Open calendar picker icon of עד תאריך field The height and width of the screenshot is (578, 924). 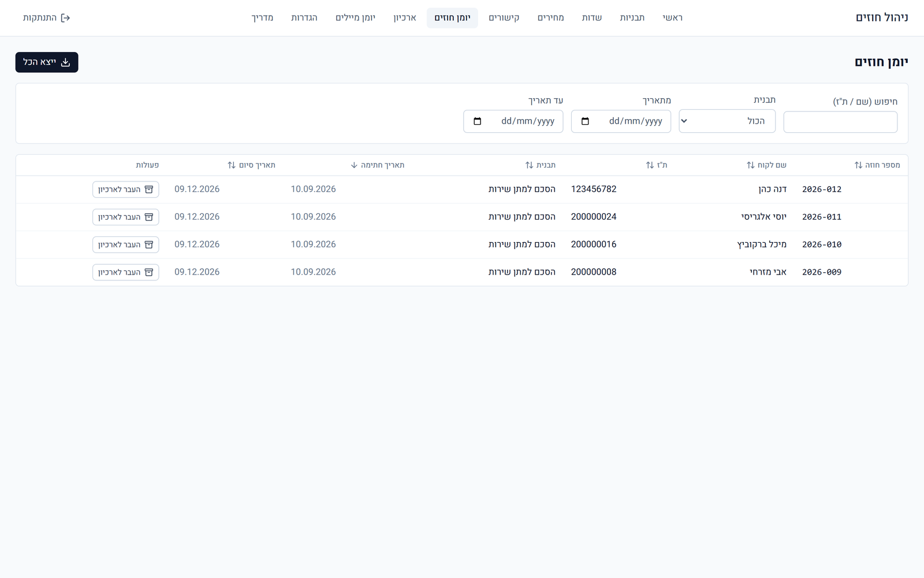pyautogui.click(x=477, y=121)
